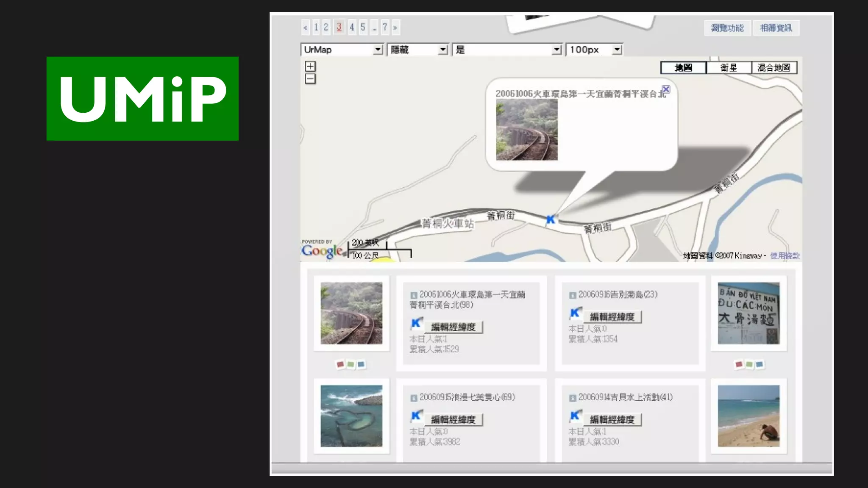The height and width of the screenshot is (488, 868).
Task: Click the red tag icon under railway thumbnail
Action: [x=340, y=364]
